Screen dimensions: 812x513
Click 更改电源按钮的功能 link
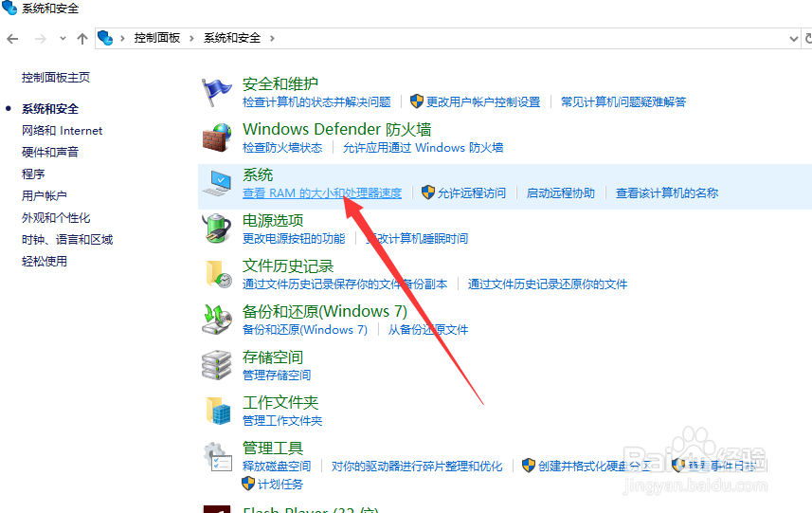pos(294,239)
